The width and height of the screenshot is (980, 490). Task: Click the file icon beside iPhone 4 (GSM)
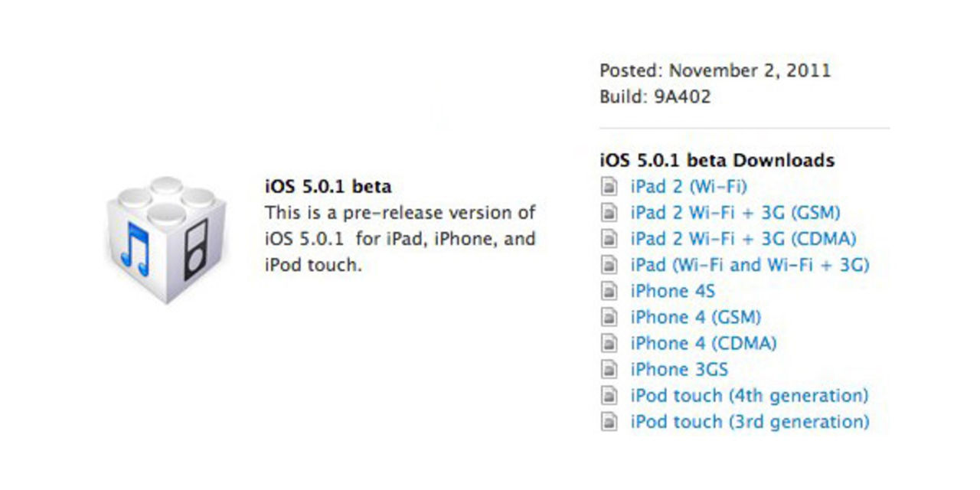tap(609, 317)
